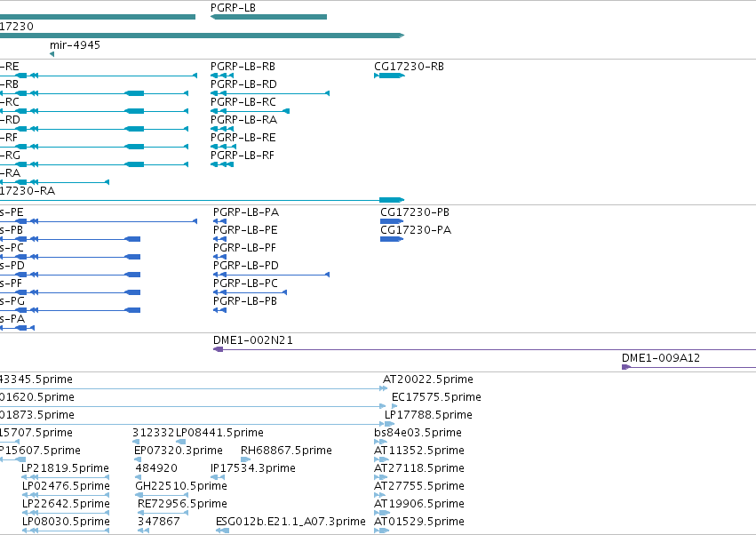Select EST AT19906.5prime
Image resolution: width=756 pixels, height=535 pixels.
tap(419, 504)
